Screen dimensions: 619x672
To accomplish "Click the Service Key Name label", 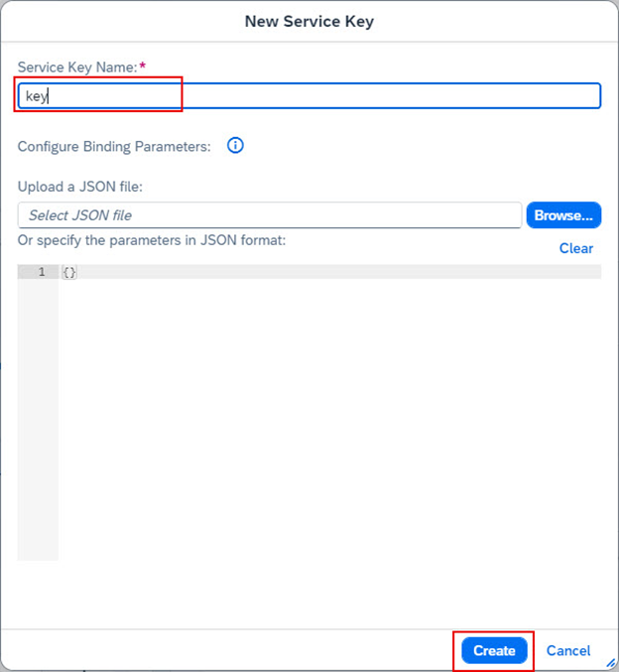I will pyautogui.click(x=75, y=66).
